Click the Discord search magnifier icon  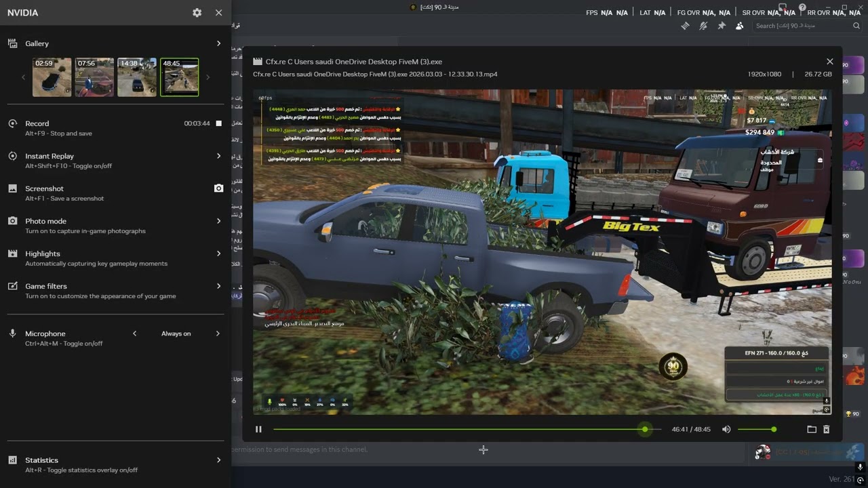[x=857, y=26]
